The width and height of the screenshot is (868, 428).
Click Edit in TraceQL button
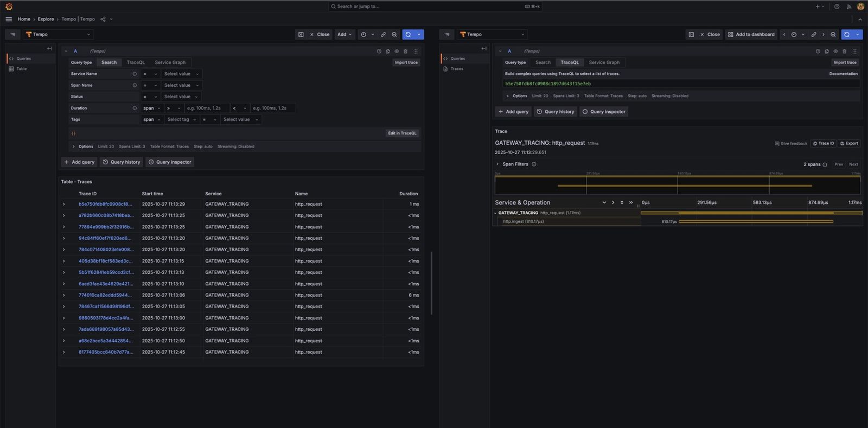click(402, 133)
